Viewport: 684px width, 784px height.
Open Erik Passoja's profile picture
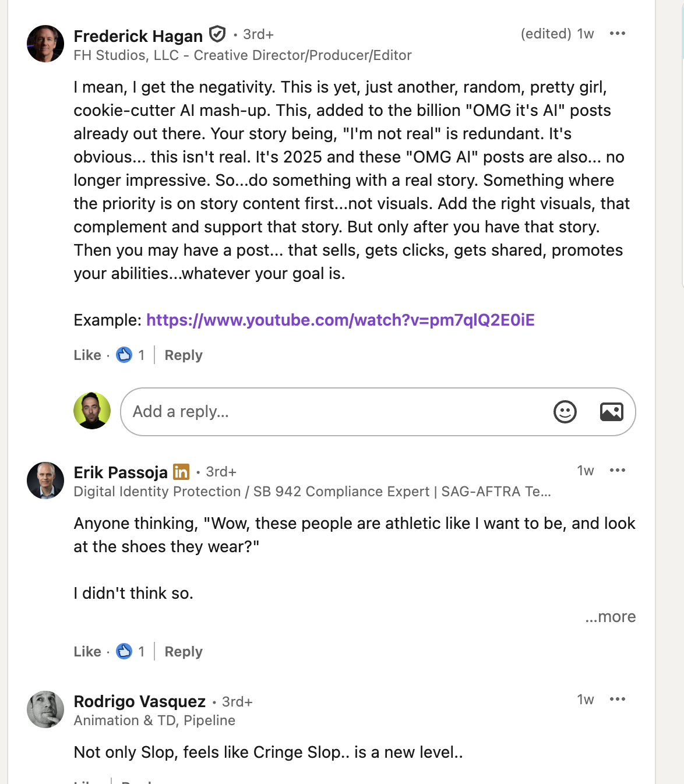45,481
